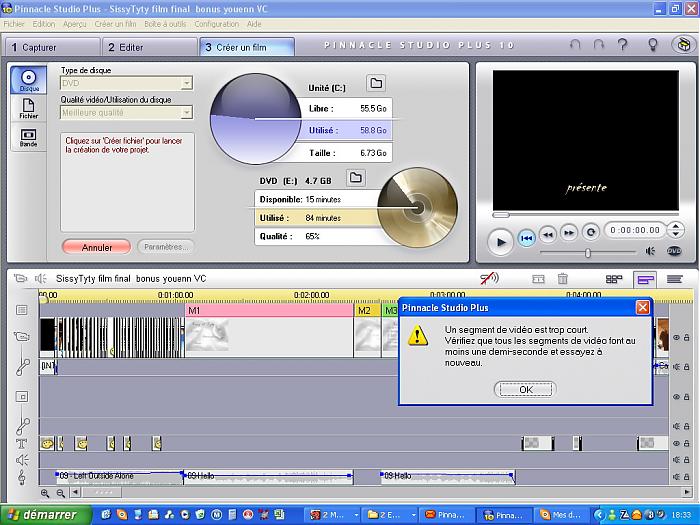The height and width of the screenshot is (525, 700).
Task: Browse folder for Unité (C:)
Action: (376, 83)
